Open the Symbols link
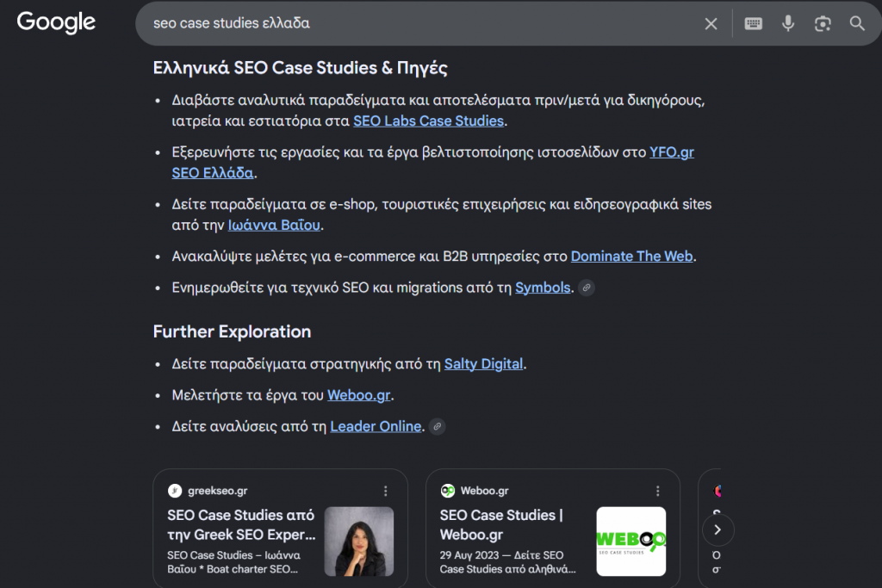This screenshot has width=882, height=588. (x=543, y=288)
